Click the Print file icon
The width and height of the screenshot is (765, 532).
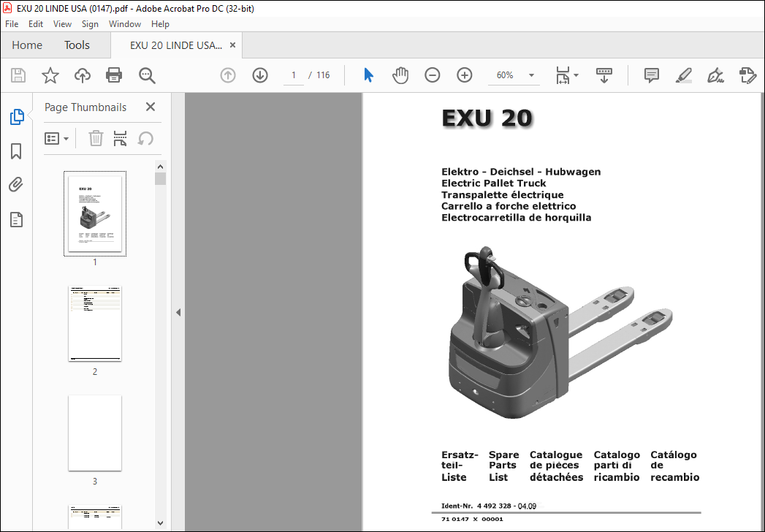click(x=114, y=75)
